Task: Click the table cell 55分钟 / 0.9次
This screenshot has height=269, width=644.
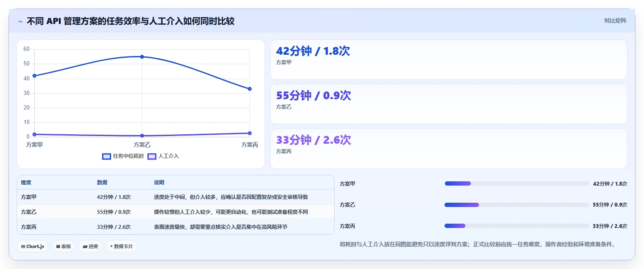Action: pos(114,212)
